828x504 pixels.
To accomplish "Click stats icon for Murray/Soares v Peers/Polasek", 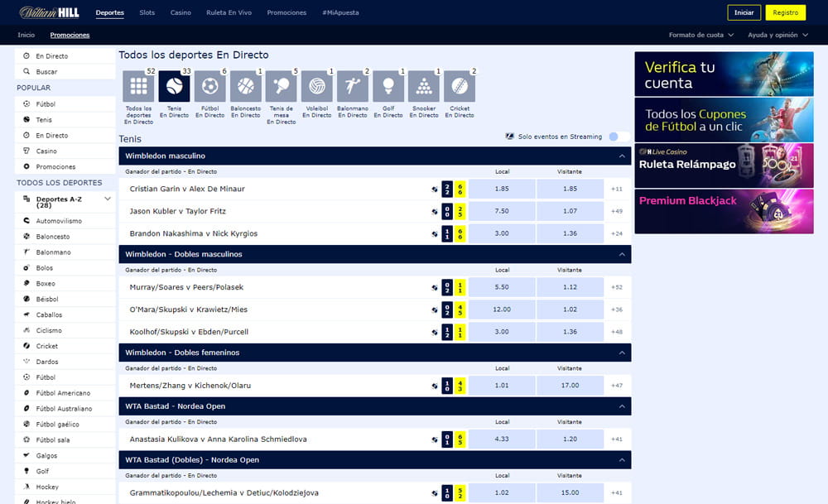I will click(434, 288).
